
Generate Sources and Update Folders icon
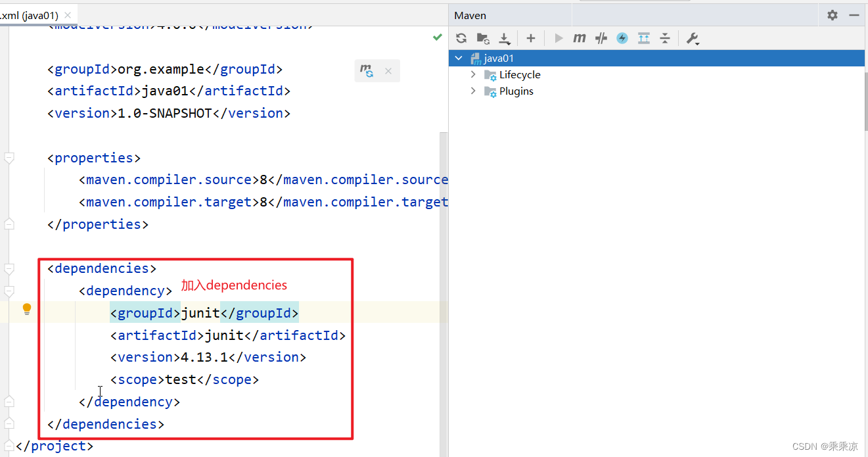pyautogui.click(x=483, y=38)
